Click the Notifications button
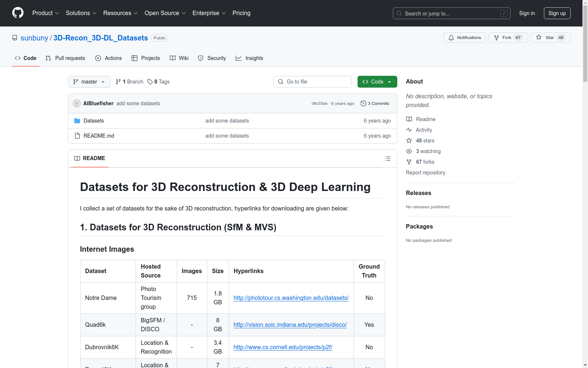 click(x=465, y=38)
